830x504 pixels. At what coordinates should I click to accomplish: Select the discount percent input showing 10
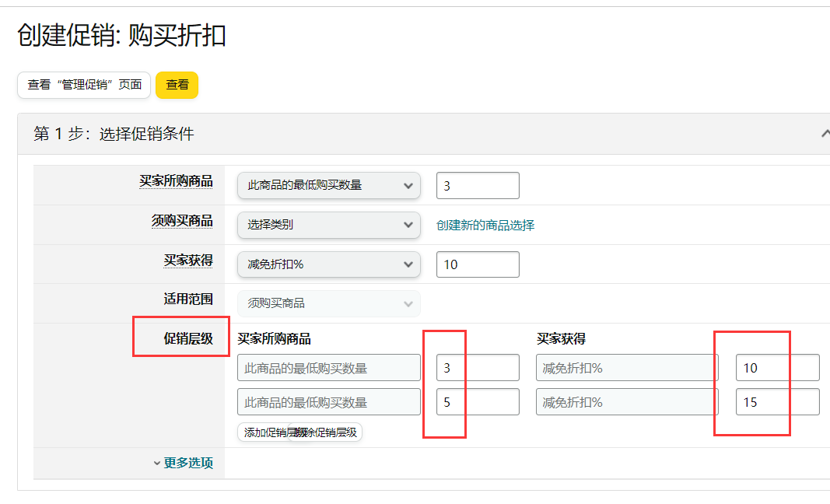[x=478, y=264]
